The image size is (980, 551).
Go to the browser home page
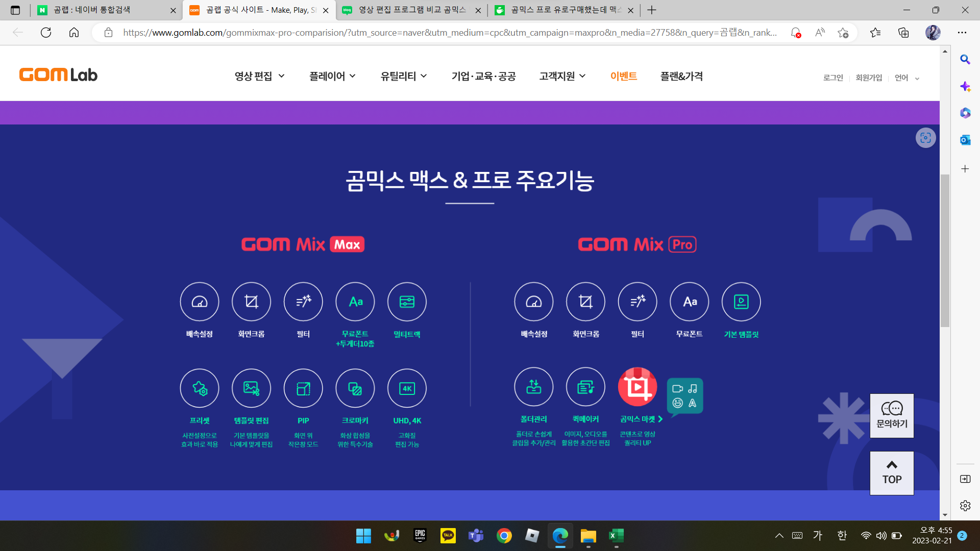click(x=74, y=33)
